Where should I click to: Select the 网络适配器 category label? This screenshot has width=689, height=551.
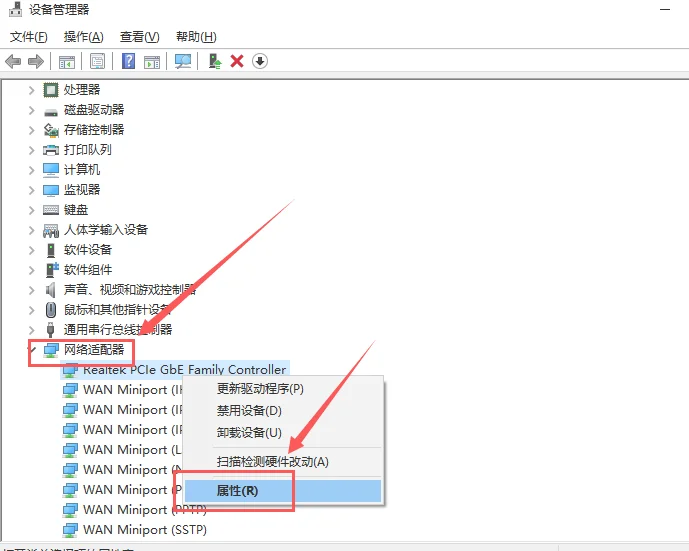[94, 350]
